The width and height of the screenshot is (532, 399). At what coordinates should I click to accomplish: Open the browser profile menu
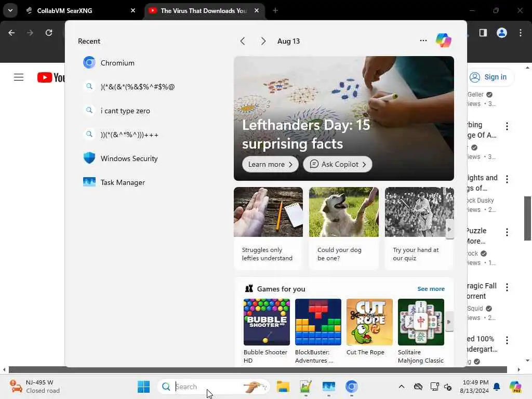click(x=502, y=33)
